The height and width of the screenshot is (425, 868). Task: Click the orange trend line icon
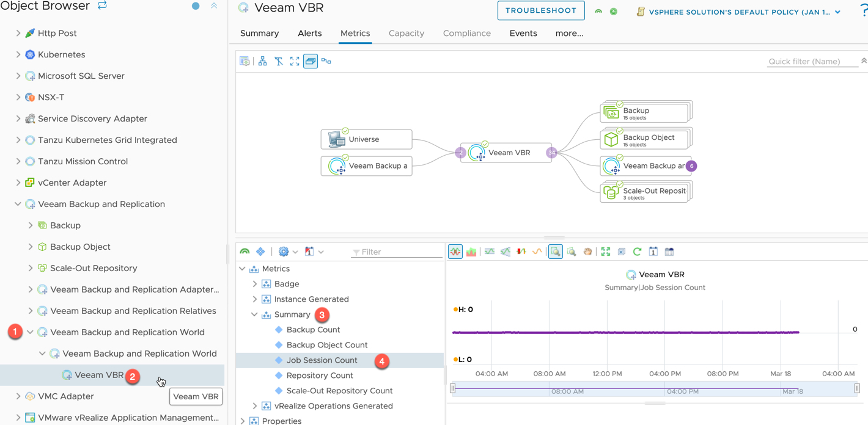(x=537, y=252)
